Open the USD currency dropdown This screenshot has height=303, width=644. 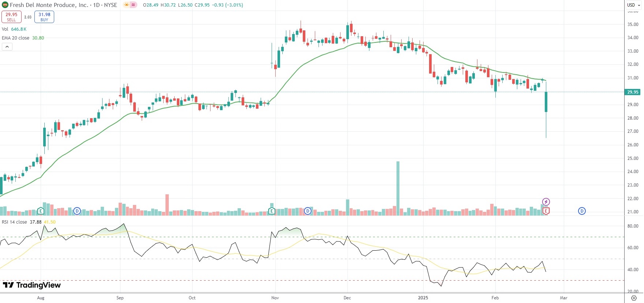pyautogui.click(x=634, y=5)
